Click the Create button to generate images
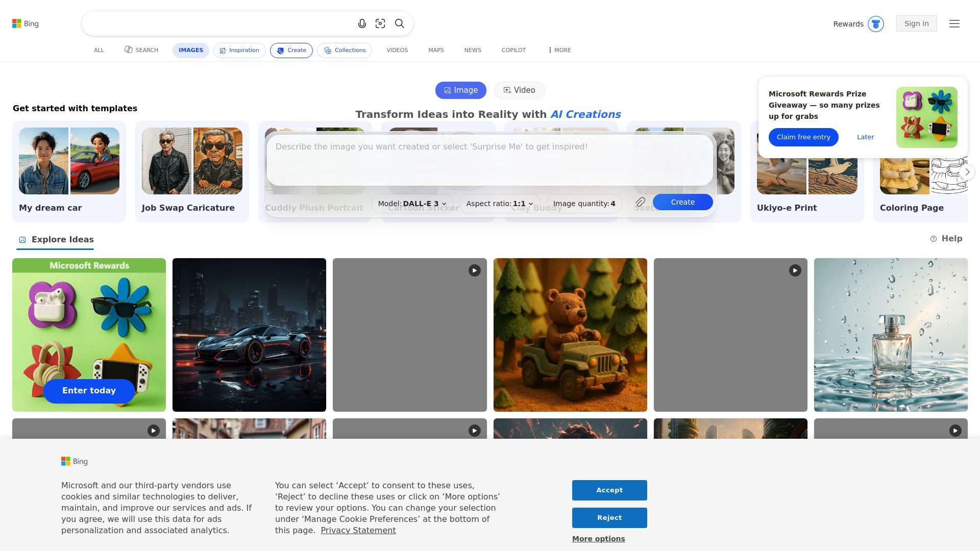Viewport: 980px width, 551px height. 682,202
